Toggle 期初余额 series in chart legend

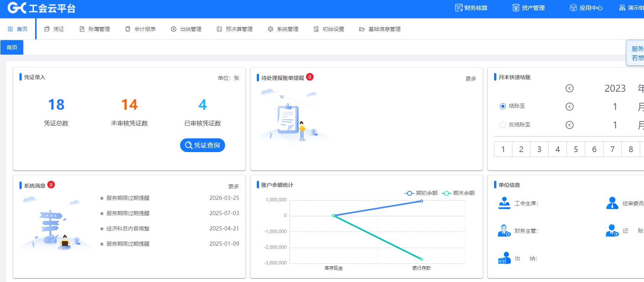point(421,193)
